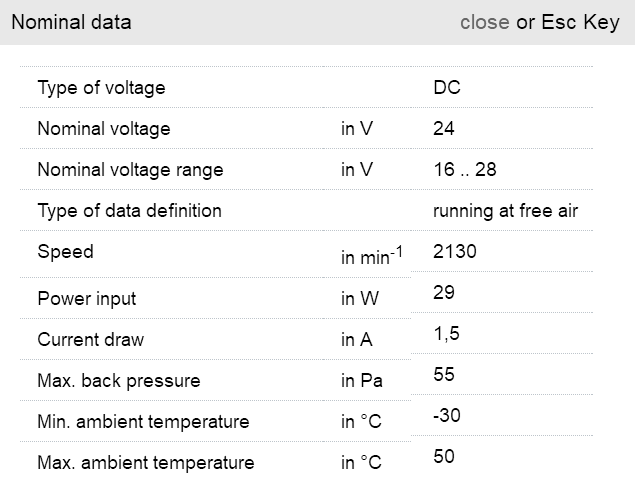Viewport: 635px width, 500px height.
Task: Click the DC voltage type value
Action: tap(446, 88)
